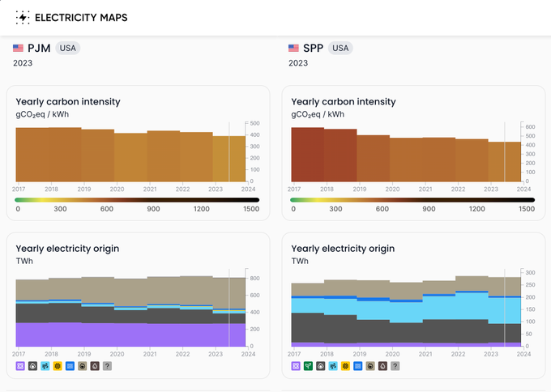Click the 2021 x-axis label in PJM origin chart
The image size is (551, 392).
(x=150, y=354)
